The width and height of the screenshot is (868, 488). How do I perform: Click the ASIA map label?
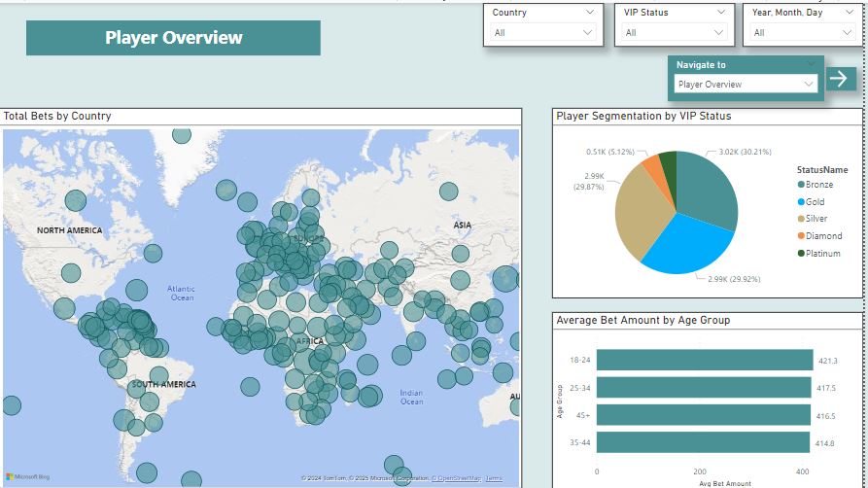pyautogui.click(x=463, y=225)
